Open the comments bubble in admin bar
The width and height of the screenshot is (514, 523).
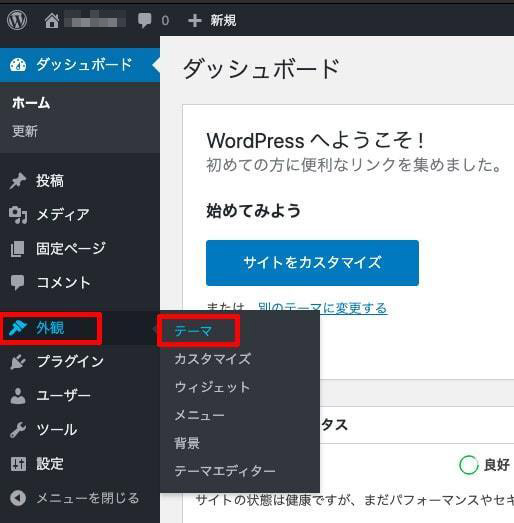[144, 20]
